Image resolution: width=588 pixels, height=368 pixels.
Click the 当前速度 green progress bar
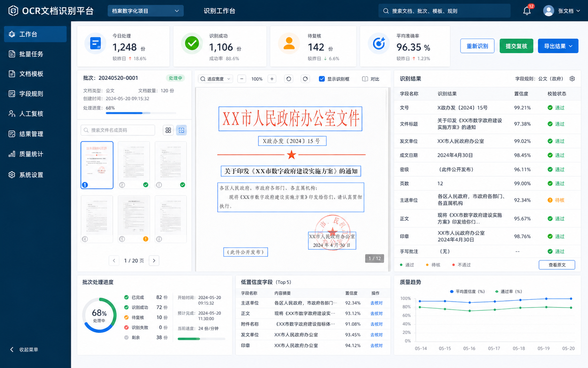[x=201, y=339]
